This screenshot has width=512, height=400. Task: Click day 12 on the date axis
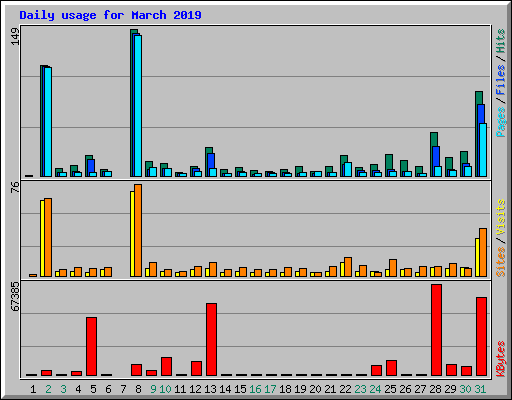195,389
